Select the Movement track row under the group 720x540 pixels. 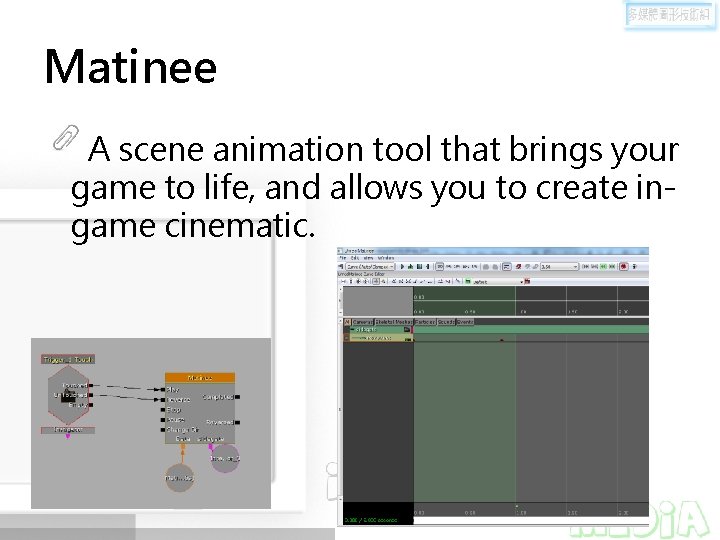point(381,338)
